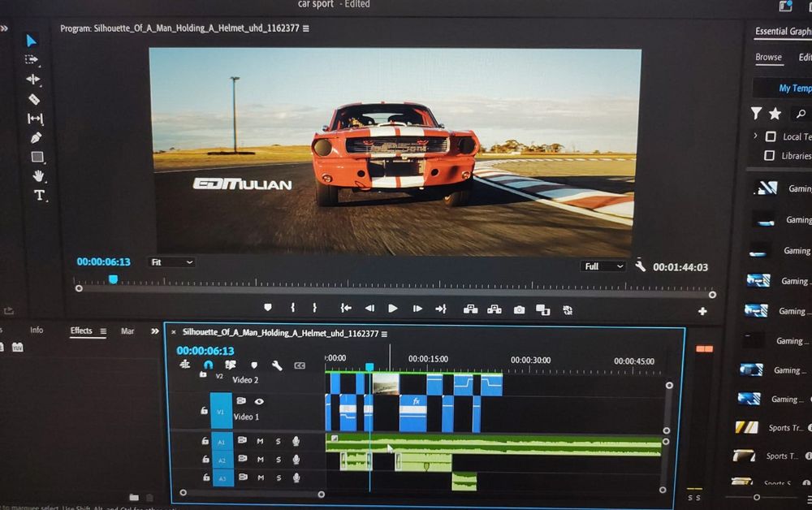812x510 pixels.
Task: Check the Libraries checkbox
Action: (x=770, y=155)
